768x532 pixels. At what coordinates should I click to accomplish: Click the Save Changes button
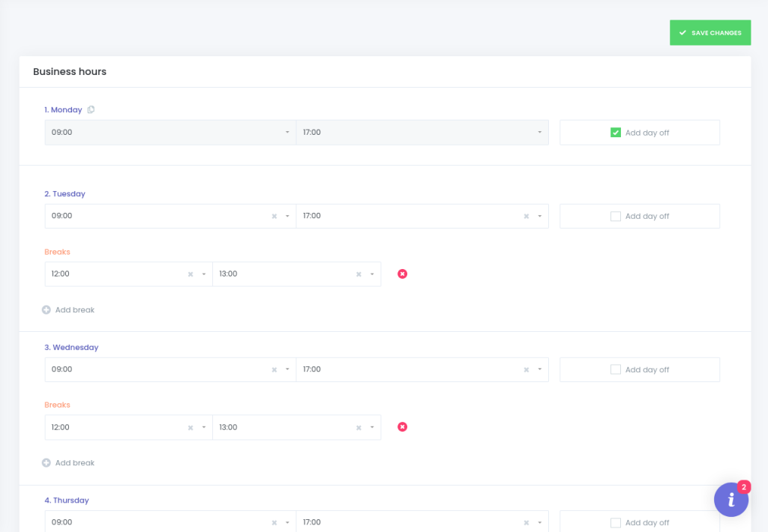710,33
